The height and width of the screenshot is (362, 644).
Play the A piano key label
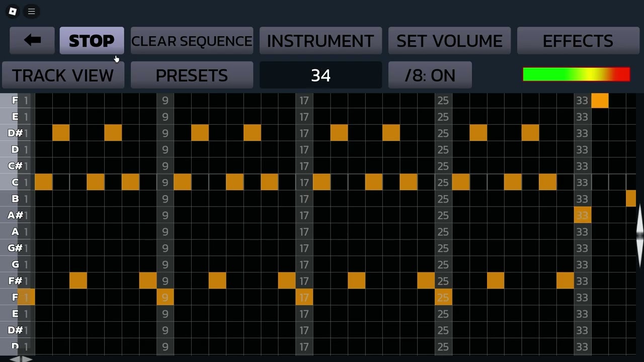15,231
